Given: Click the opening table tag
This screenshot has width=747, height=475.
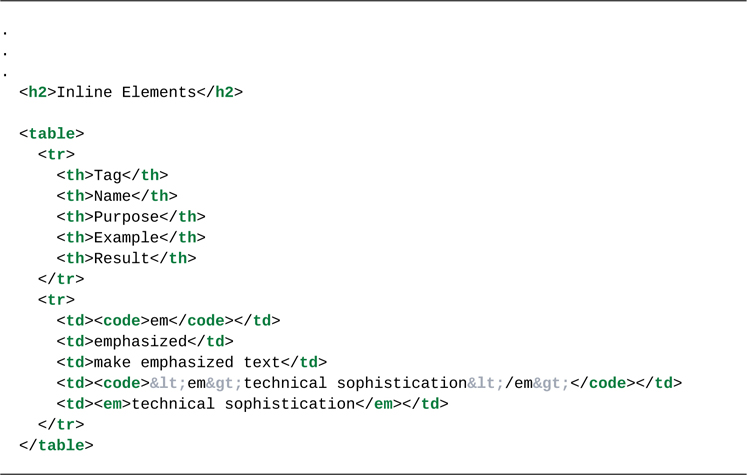Looking at the screenshot, I should (x=51, y=134).
